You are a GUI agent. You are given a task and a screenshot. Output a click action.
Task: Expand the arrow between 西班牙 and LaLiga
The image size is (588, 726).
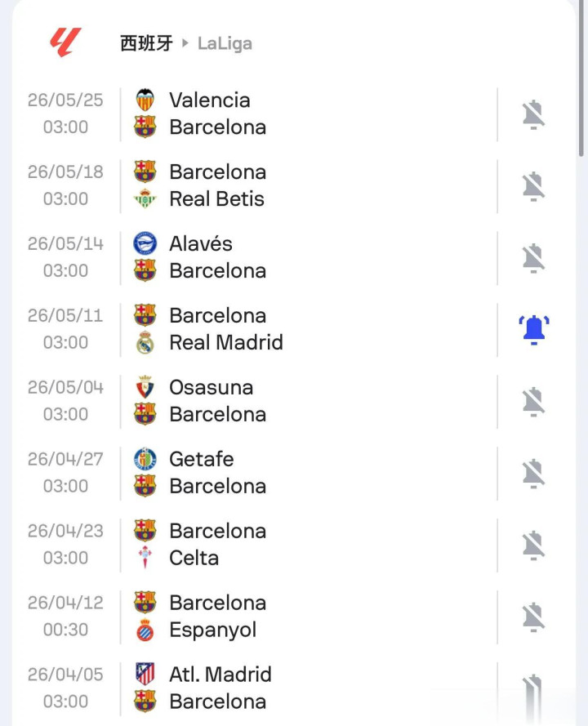coord(185,42)
